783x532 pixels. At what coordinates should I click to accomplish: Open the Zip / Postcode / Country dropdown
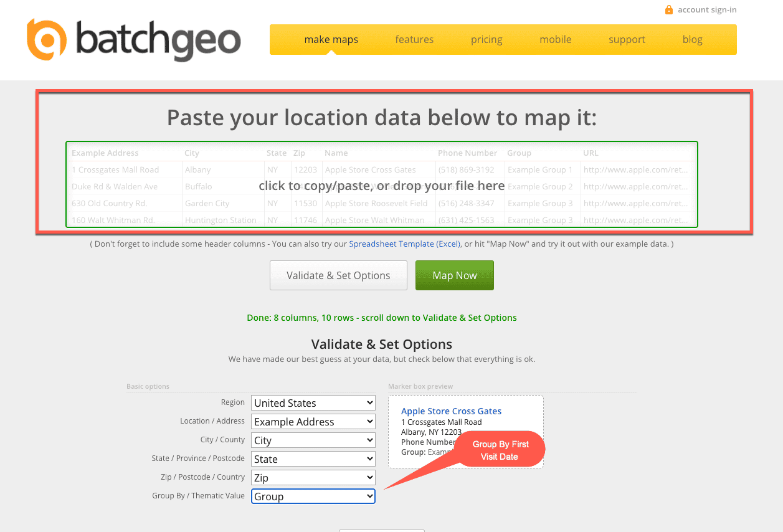313,477
